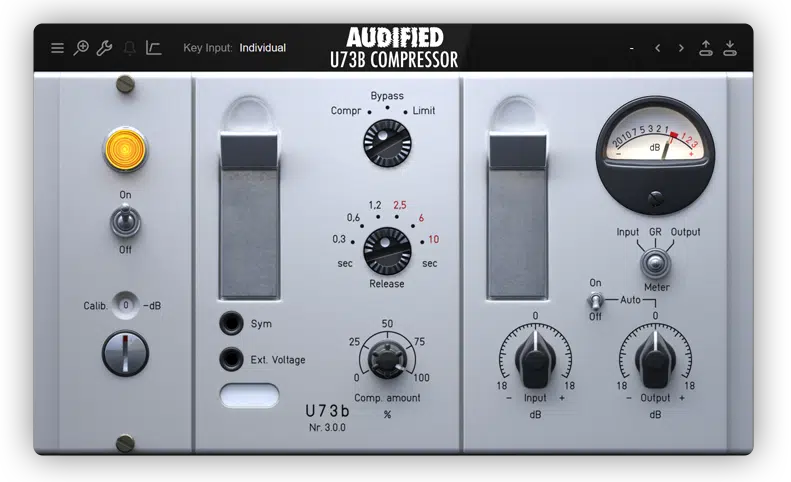Go to the previous preset arrow
Screen dimensions: 791x482
pyautogui.click(x=657, y=48)
